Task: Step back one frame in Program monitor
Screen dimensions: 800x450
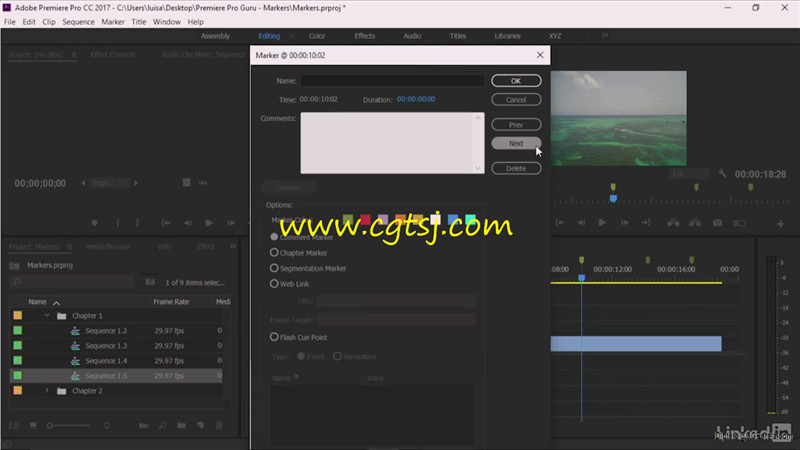Action: click(581, 222)
